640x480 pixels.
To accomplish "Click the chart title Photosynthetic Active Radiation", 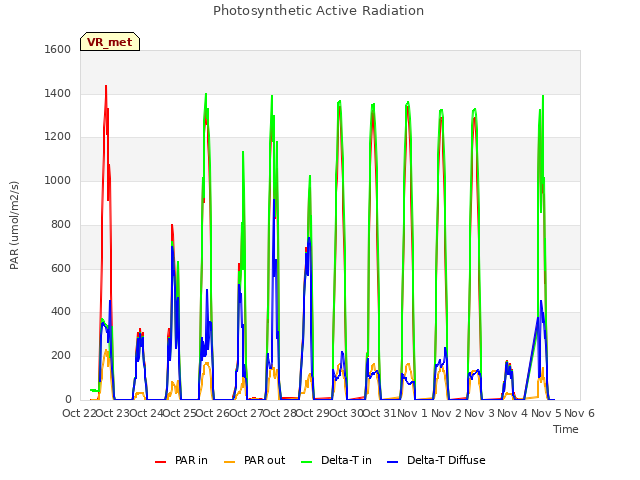I will (x=318, y=11).
